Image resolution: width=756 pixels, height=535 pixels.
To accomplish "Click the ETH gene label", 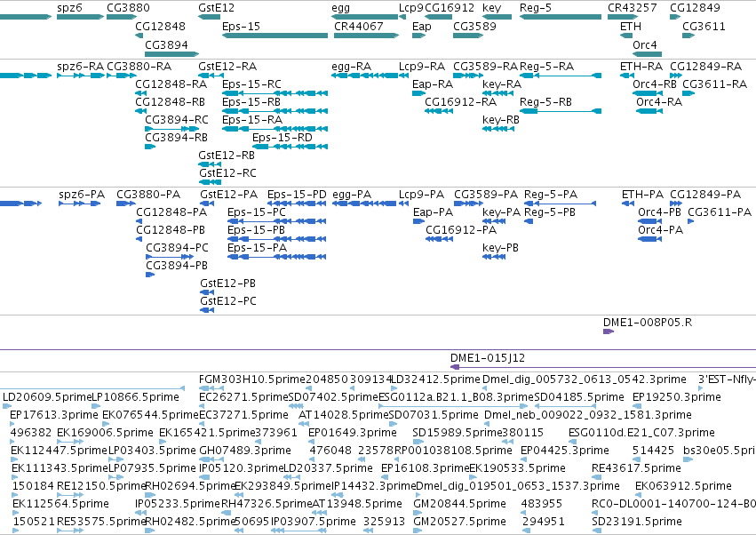I will [631, 27].
